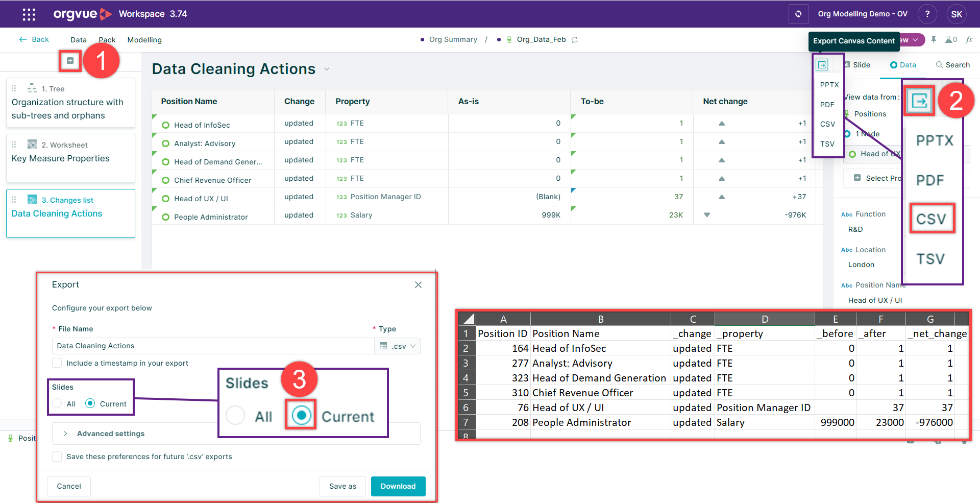Open the app launcher grid icon
Screen dimensions: 980x503
point(29,14)
